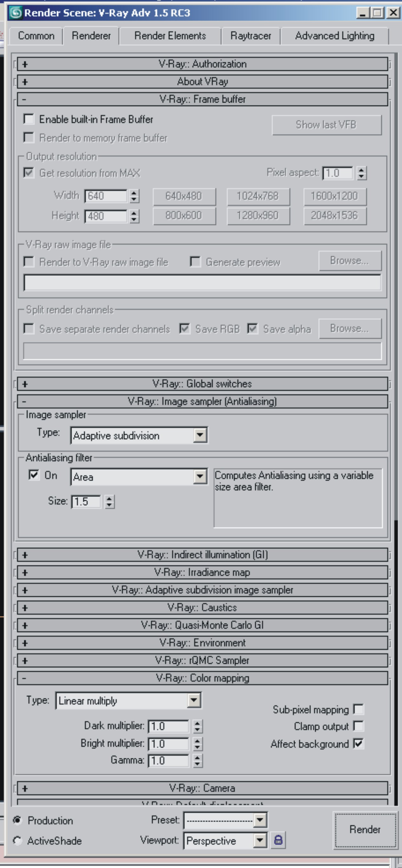
Task: Expand the V-Ray:: Irradiance map rollout
Action: [x=202, y=572]
